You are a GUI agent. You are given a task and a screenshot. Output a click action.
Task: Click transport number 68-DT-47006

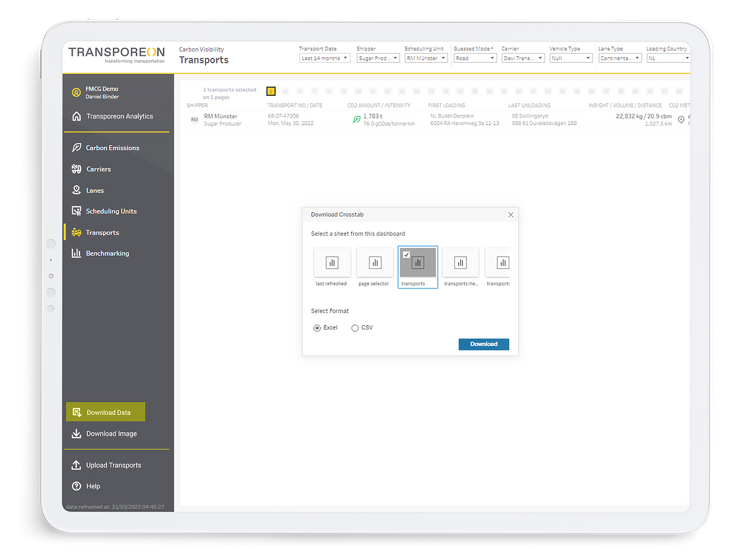click(x=283, y=116)
